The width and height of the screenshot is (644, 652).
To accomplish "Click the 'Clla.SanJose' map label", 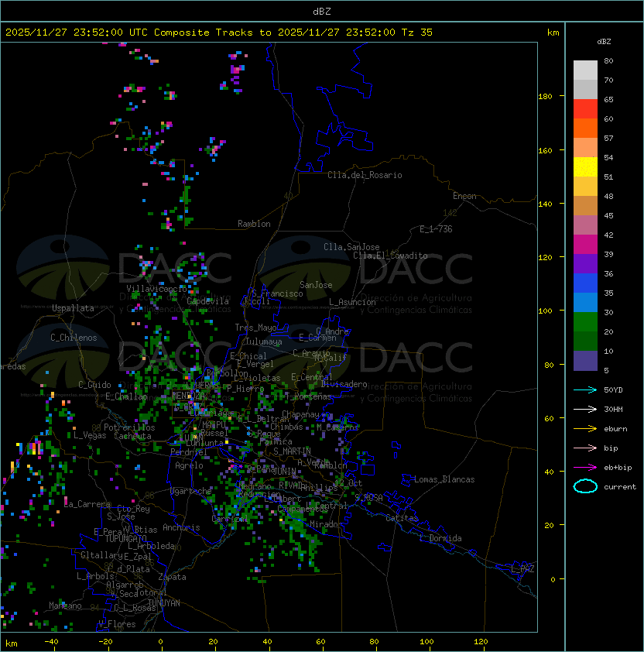I will tap(351, 247).
